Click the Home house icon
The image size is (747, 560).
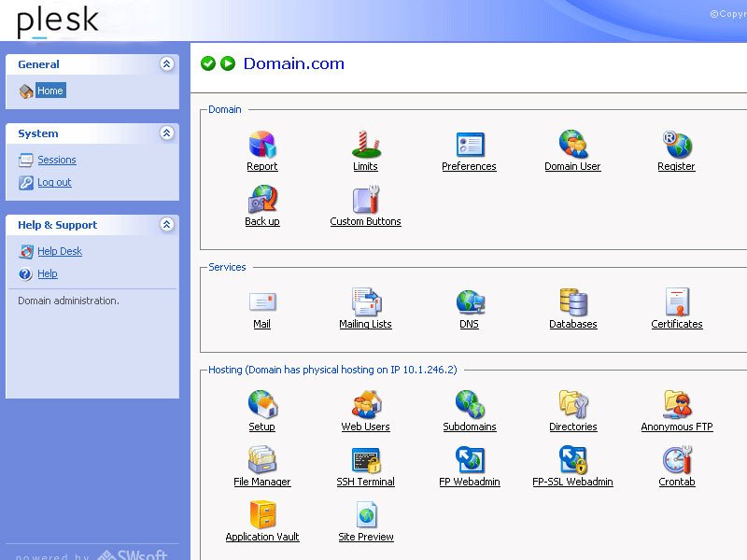point(26,91)
